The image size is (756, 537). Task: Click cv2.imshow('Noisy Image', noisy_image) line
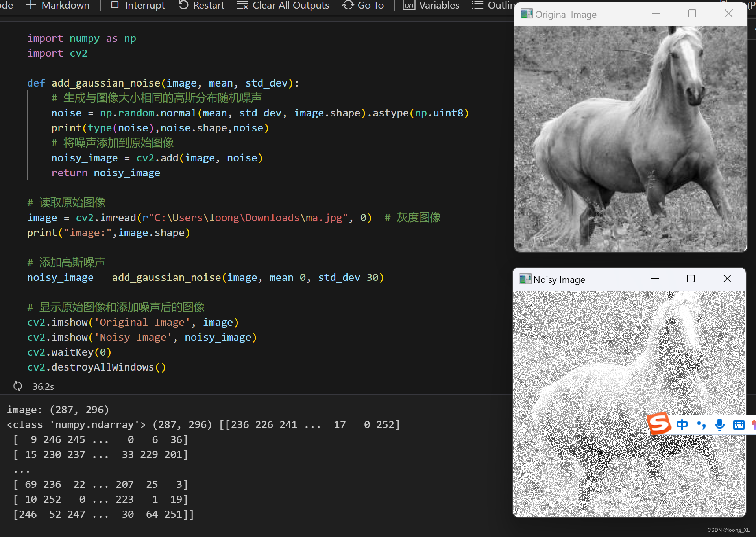click(142, 337)
